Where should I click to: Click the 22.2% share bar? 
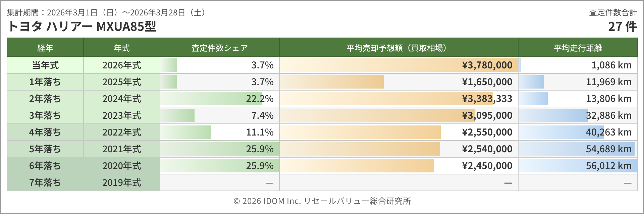coord(211,99)
